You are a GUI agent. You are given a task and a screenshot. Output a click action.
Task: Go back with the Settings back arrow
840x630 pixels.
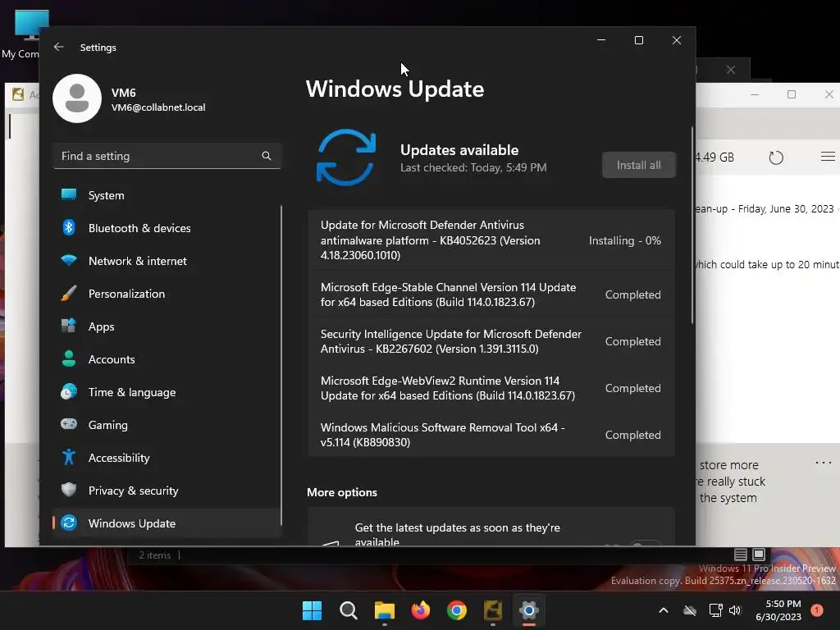point(59,47)
